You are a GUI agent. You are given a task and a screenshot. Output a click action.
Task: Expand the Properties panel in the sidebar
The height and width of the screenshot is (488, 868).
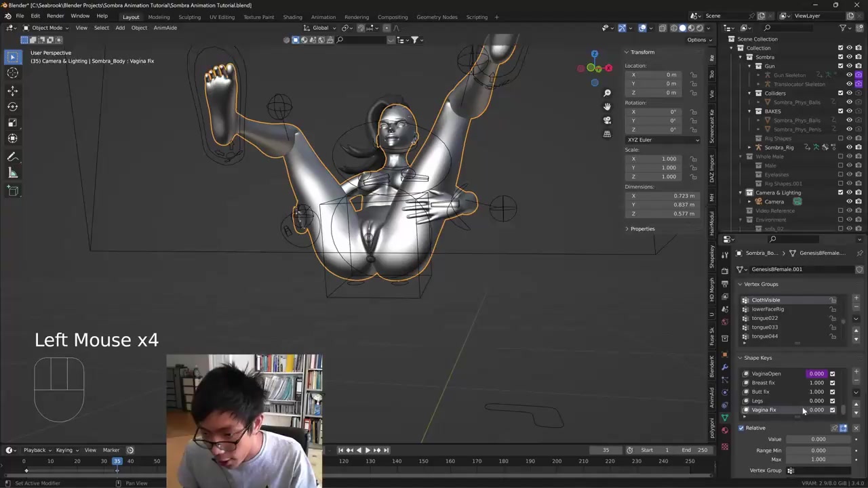pos(642,228)
